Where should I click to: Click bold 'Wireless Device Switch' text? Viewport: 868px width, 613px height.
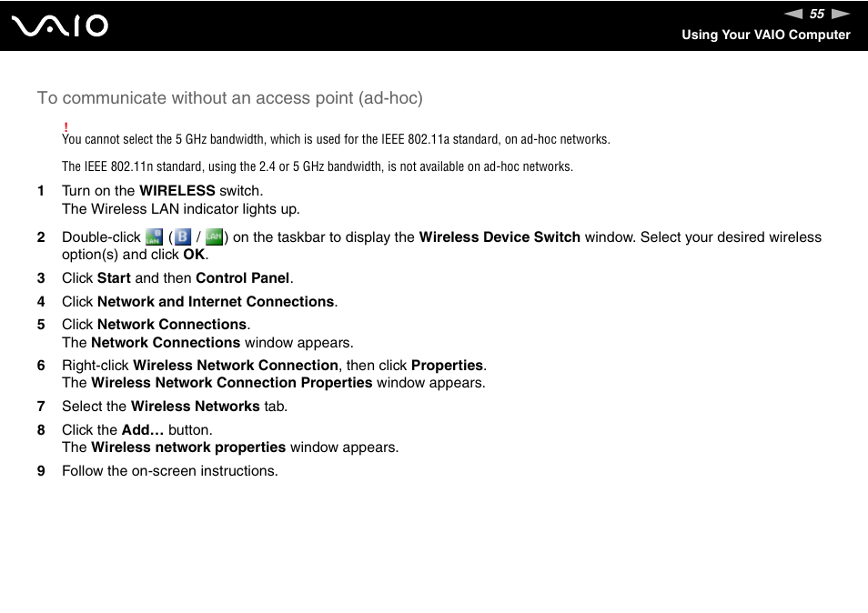[x=500, y=237]
